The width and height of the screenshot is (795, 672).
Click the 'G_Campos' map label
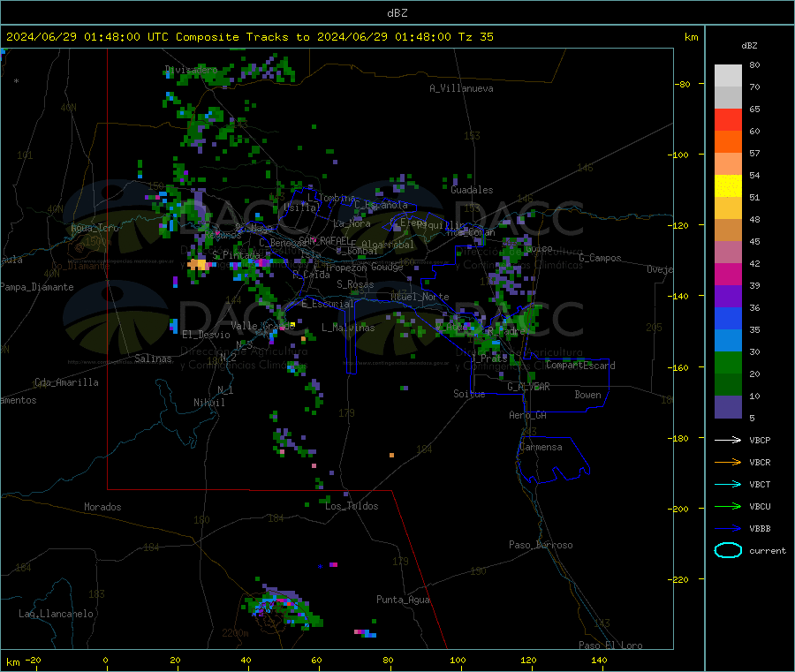(x=600, y=258)
